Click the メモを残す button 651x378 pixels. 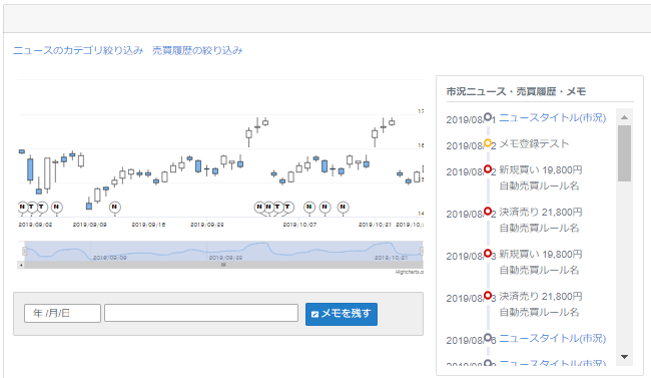click(341, 314)
